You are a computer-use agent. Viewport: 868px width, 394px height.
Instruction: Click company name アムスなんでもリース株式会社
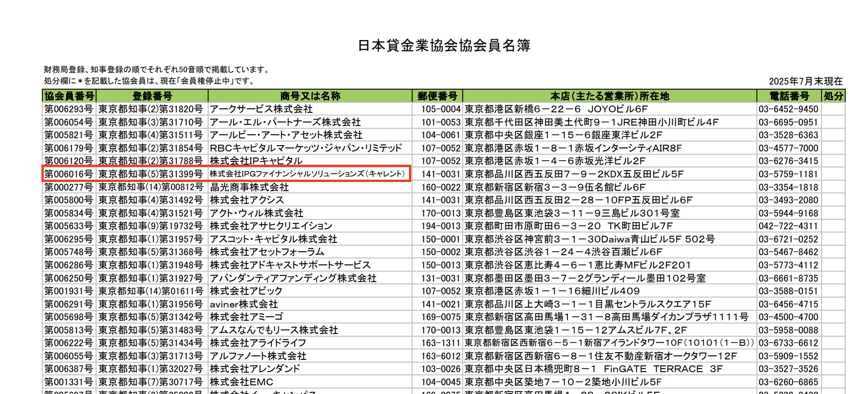[x=274, y=330]
